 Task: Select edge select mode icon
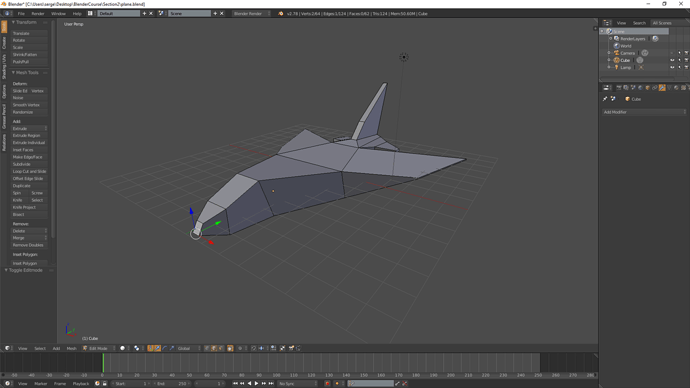(x=213, y=348)
